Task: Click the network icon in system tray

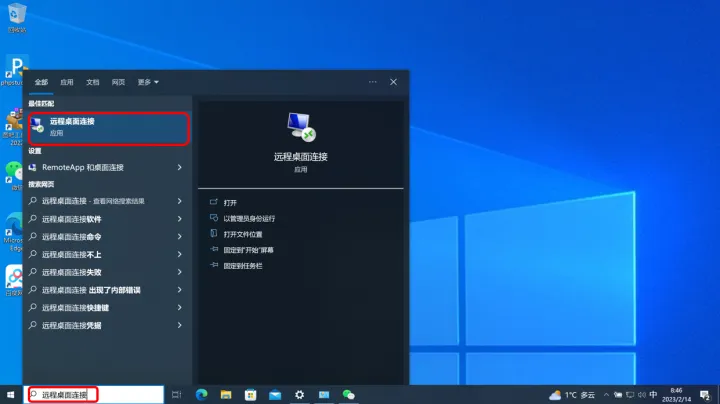Action: tap(630, 395)
